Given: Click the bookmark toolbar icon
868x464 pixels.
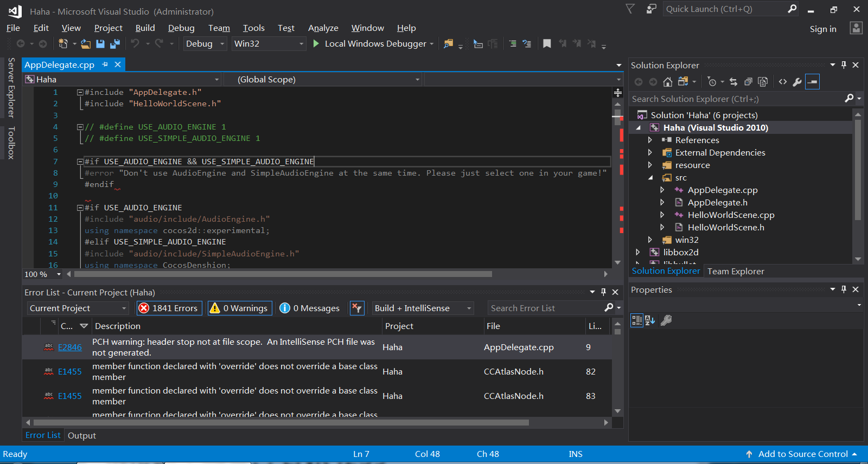Looking at the screenshot, I should (x=547, y=44).
